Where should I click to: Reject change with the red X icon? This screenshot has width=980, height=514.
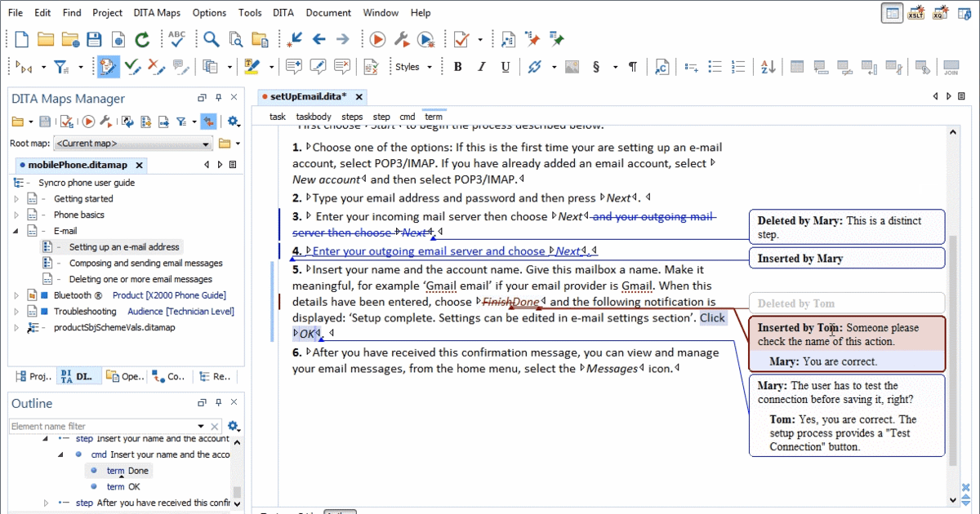tap(154, 67)
